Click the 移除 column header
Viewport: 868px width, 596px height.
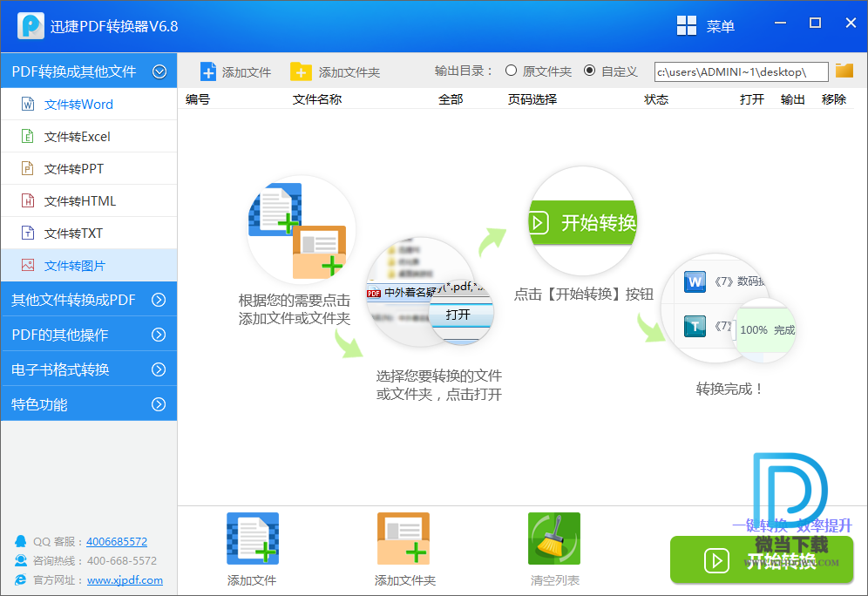click(834, 99)
